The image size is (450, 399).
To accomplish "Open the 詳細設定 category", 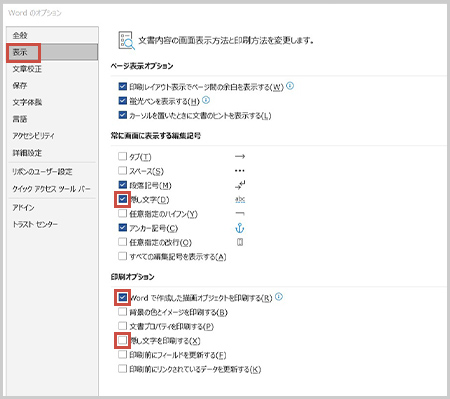I will (x=52, y=153).
